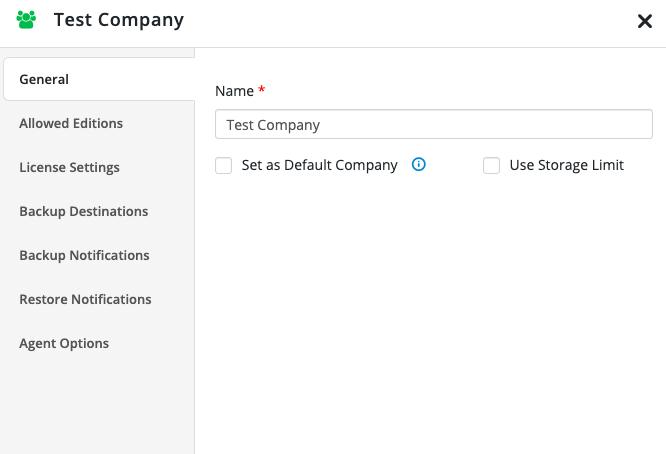
Task: Show the Restore Notifications tab
Action: [x=85, y=299]
